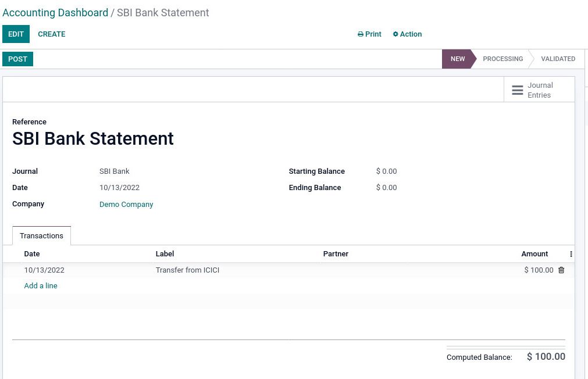588x379 pixels.
Task: Select the Processing status stage
Action: (503, 59)
